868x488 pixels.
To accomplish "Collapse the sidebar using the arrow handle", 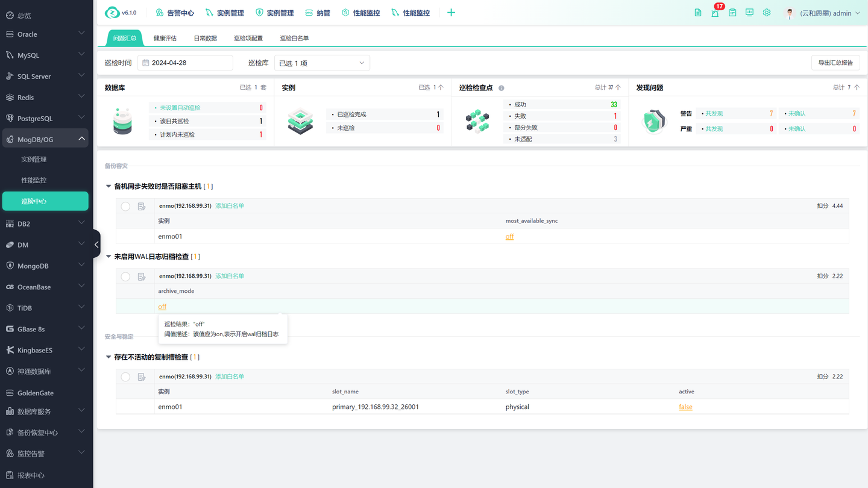I will coord(96,244).
